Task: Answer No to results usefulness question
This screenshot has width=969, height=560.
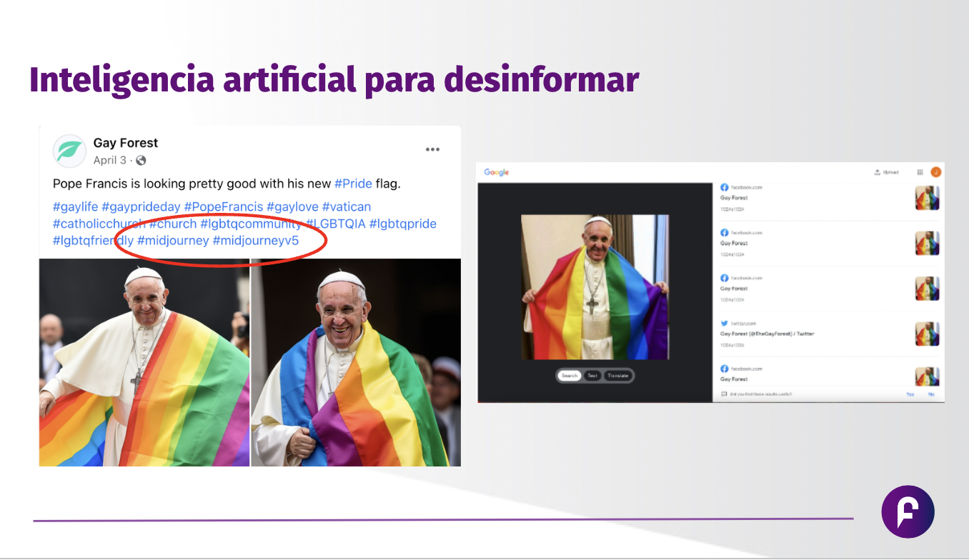Action: 931,395
